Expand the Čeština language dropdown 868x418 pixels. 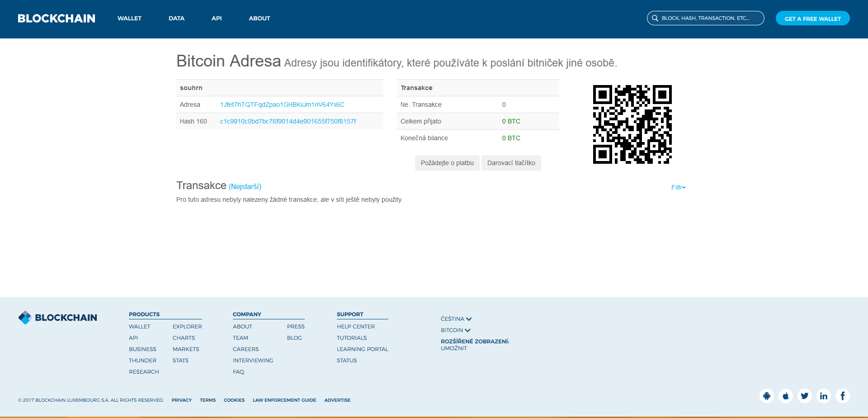tap(456, 319)
